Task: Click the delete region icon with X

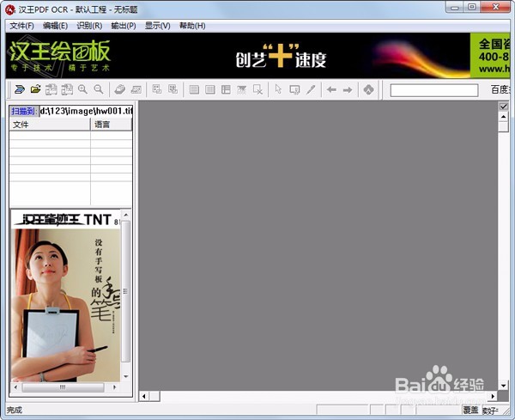Action: (x=257, y=89)
